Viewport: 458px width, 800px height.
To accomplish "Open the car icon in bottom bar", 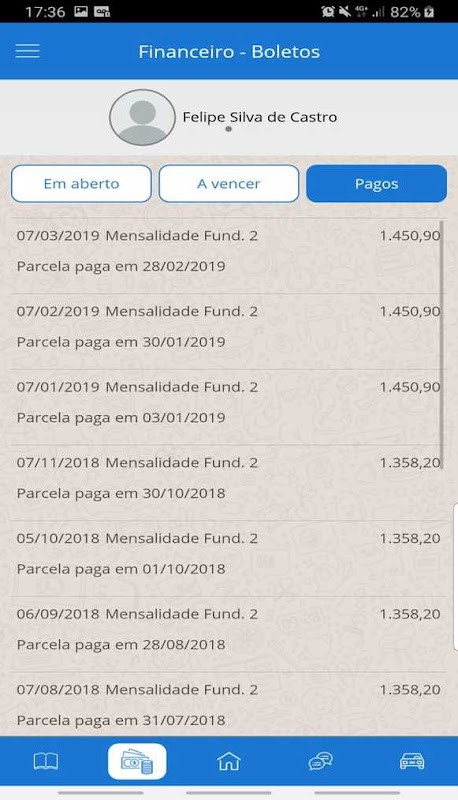I will click(x=412, y=762).
